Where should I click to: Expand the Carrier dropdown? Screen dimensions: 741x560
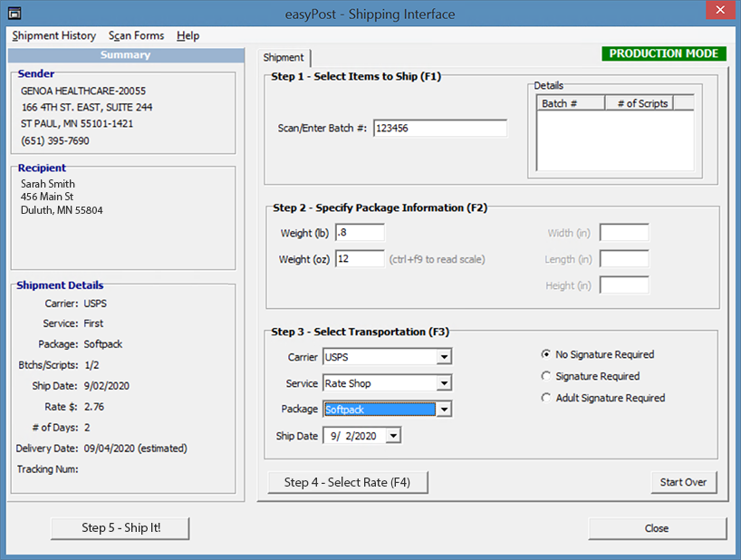pos(444,357)
